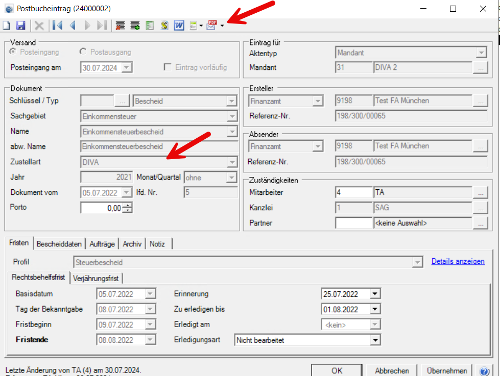Expand the Aktentyp Mandant dropdown

[x=481, y=53]
